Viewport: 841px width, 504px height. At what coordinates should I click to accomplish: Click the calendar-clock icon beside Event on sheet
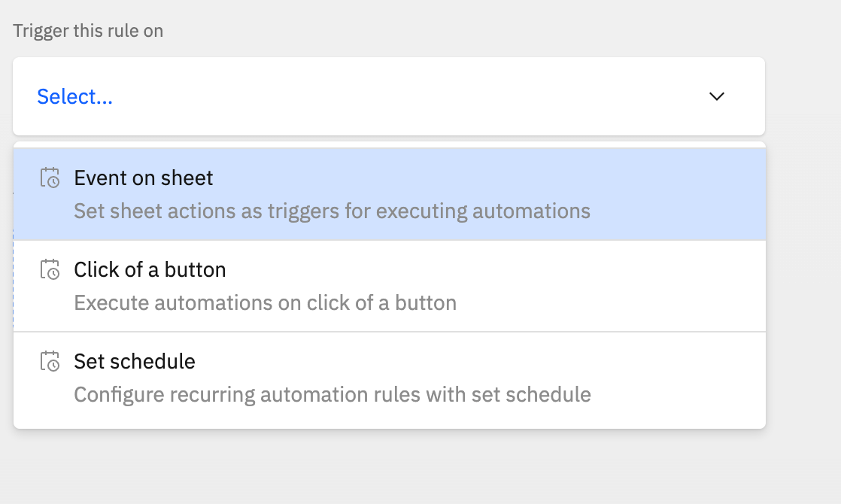pyautogui.click(x=50, y=178)
